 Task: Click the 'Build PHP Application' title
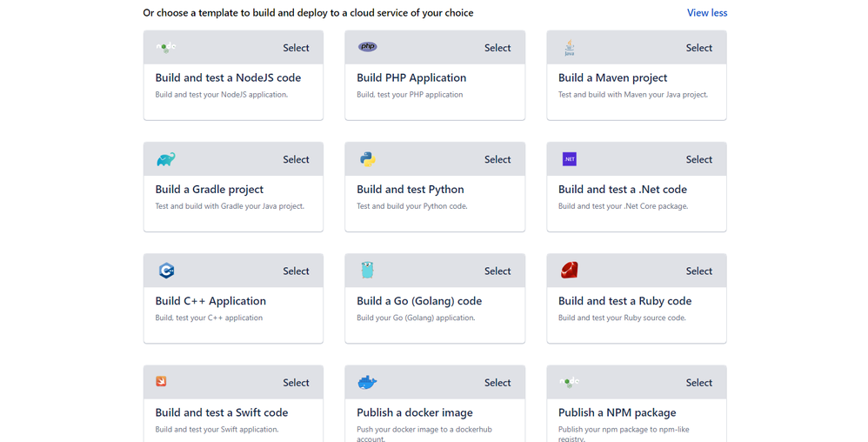411,78
